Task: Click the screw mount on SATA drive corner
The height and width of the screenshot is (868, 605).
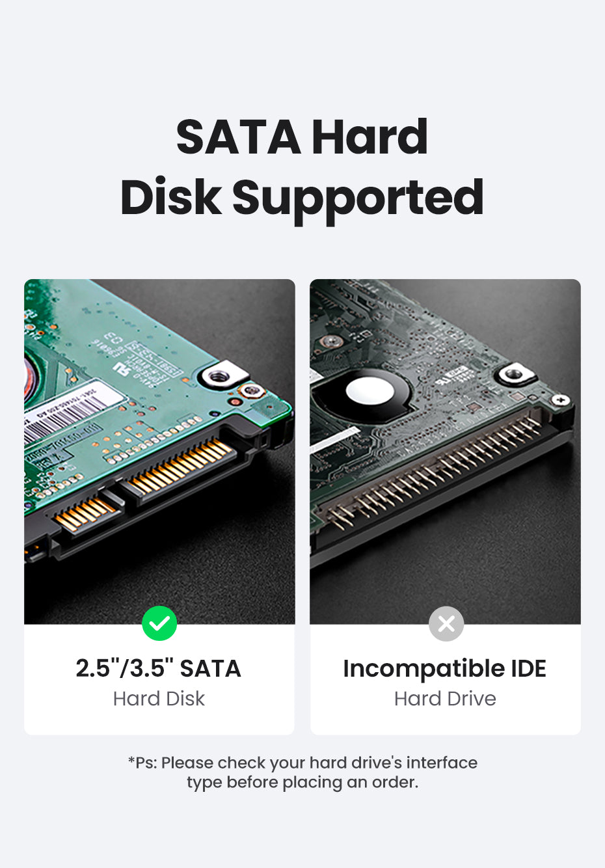Action: tap(219, 375)
